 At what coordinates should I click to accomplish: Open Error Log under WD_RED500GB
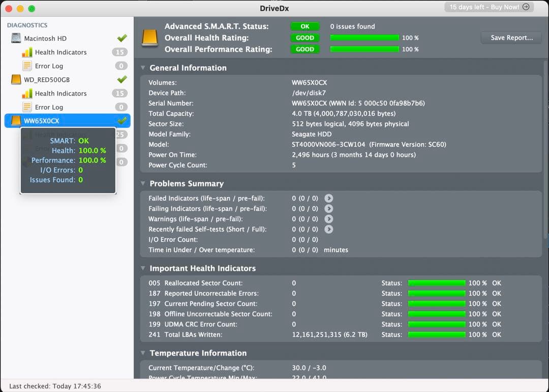point(49,107)
